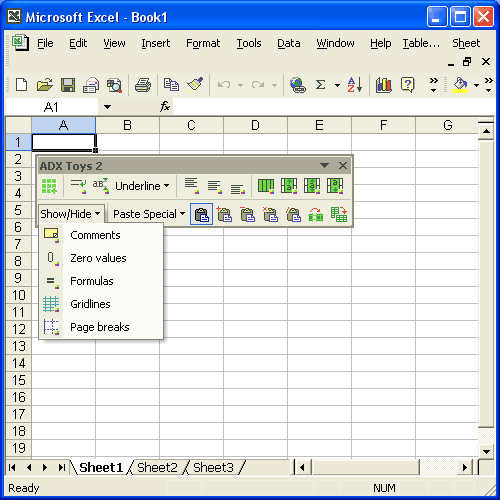Click the Name Box showing A1
The height and width of the screenshot is (500, 500).
click(51, 107)
